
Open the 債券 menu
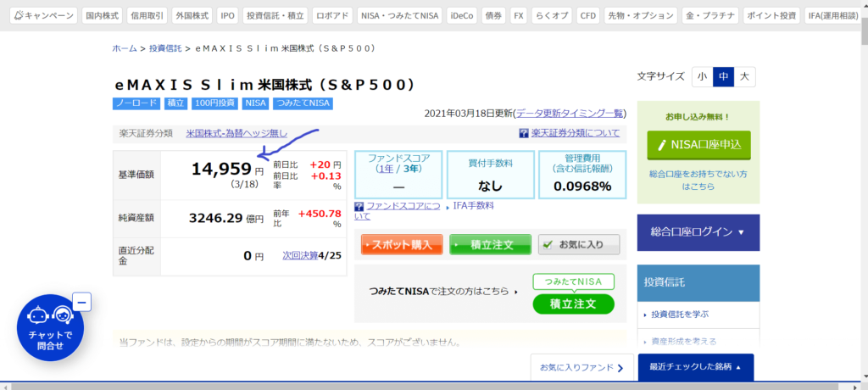(x=493, y=15)
